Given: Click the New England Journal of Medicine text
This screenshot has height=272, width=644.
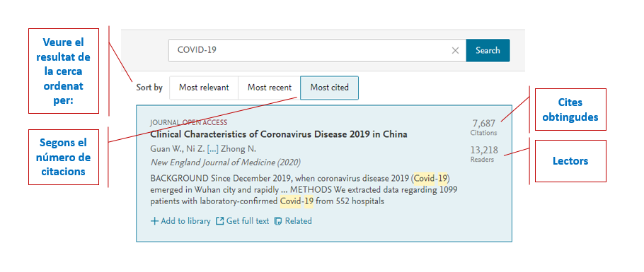Looking at the screenshot, I should 212,162.
